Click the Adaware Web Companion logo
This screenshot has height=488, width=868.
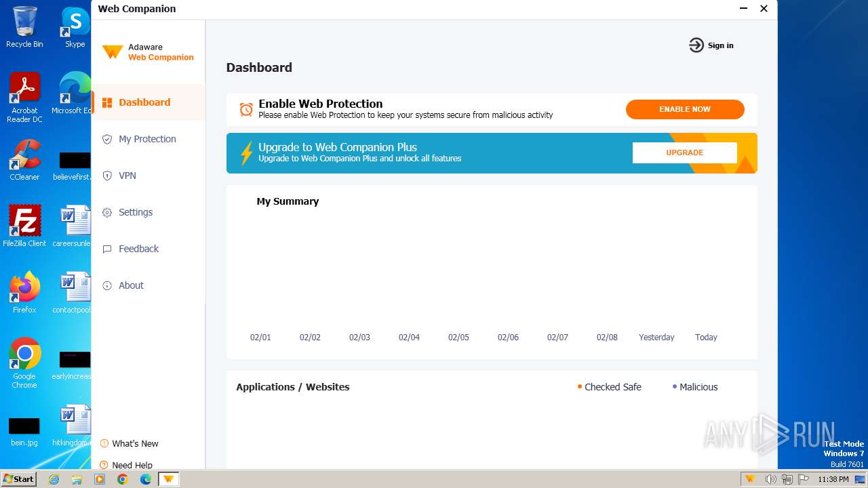click(148, 52)
